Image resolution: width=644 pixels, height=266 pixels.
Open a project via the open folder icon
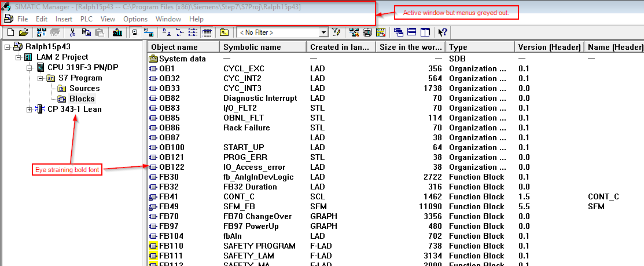[23, 32]
